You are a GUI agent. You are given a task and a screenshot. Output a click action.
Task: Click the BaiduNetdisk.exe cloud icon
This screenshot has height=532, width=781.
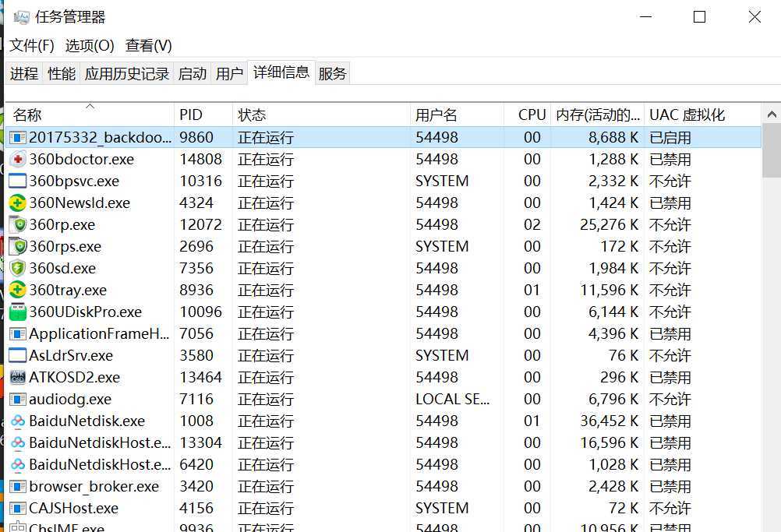click(17, 421)
